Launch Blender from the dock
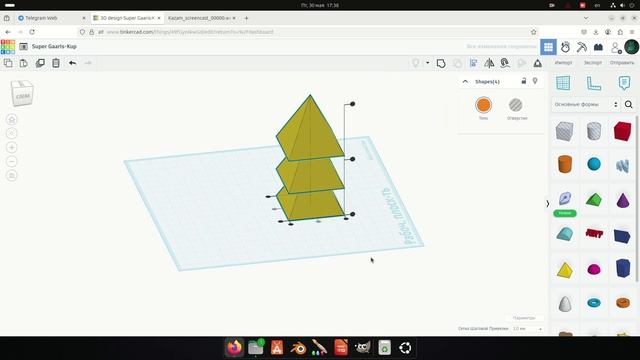The height and width of the screenshot is (360, 640). tap(298, 348)
